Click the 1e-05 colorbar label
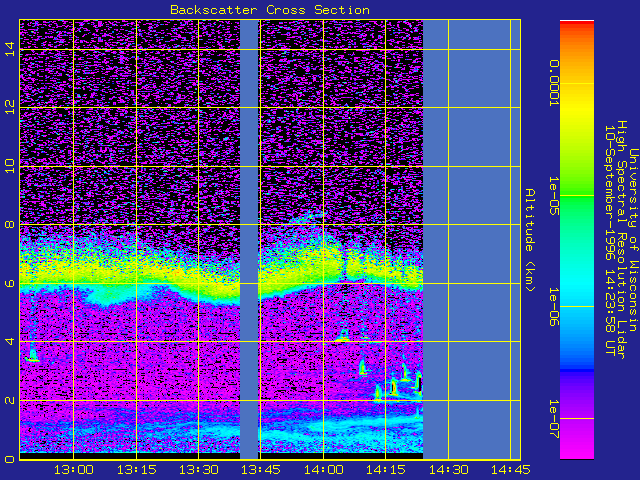Image resolution: width=640 pixels, height=480 pixels. 554,196
